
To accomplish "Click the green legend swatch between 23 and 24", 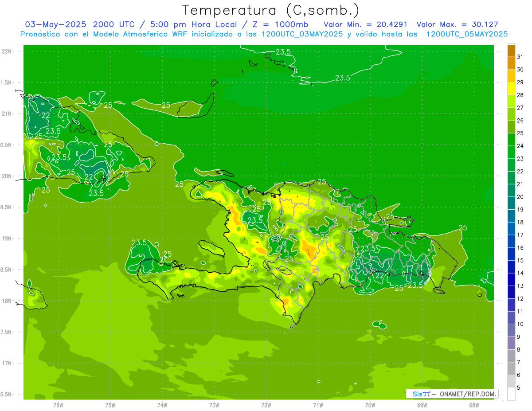I will coord(511,153).
